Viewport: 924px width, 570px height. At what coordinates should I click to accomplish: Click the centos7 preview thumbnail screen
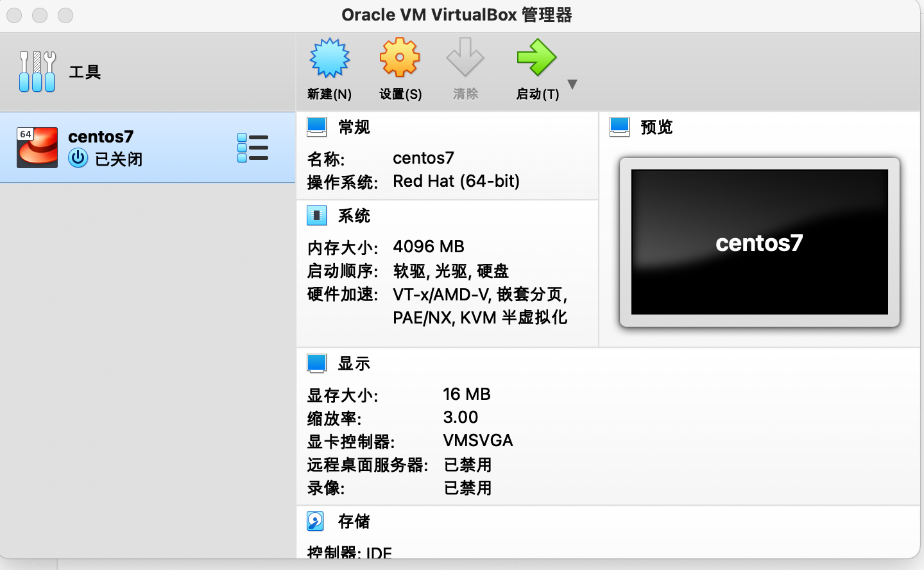759,243
